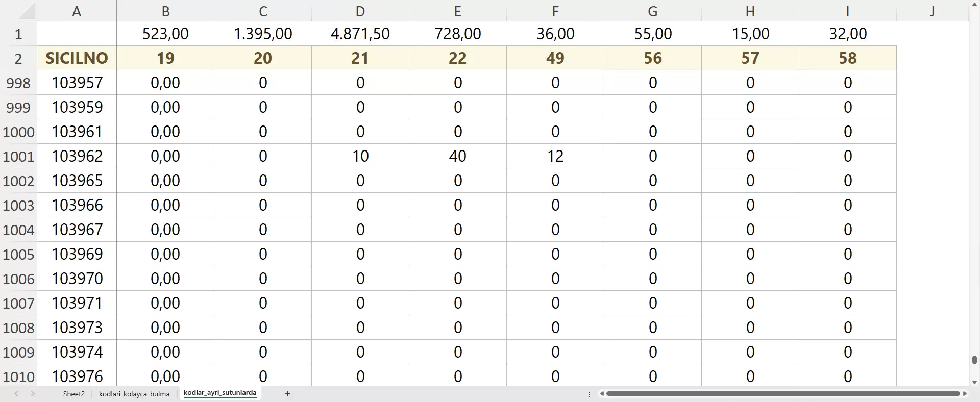
Task: Click the add new sheet plus icon
Action: (287, 393)
